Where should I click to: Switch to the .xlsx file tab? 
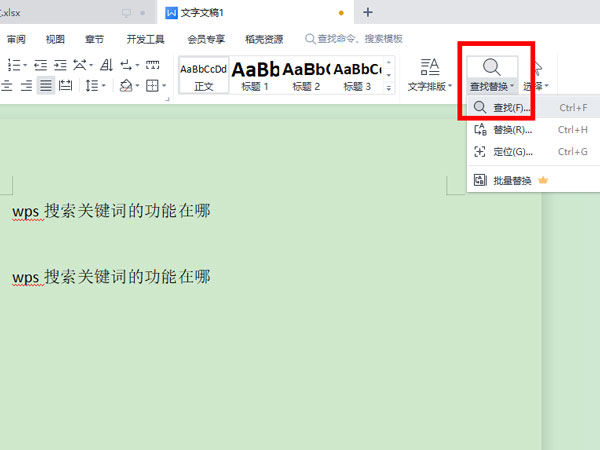tap(77, 13)
